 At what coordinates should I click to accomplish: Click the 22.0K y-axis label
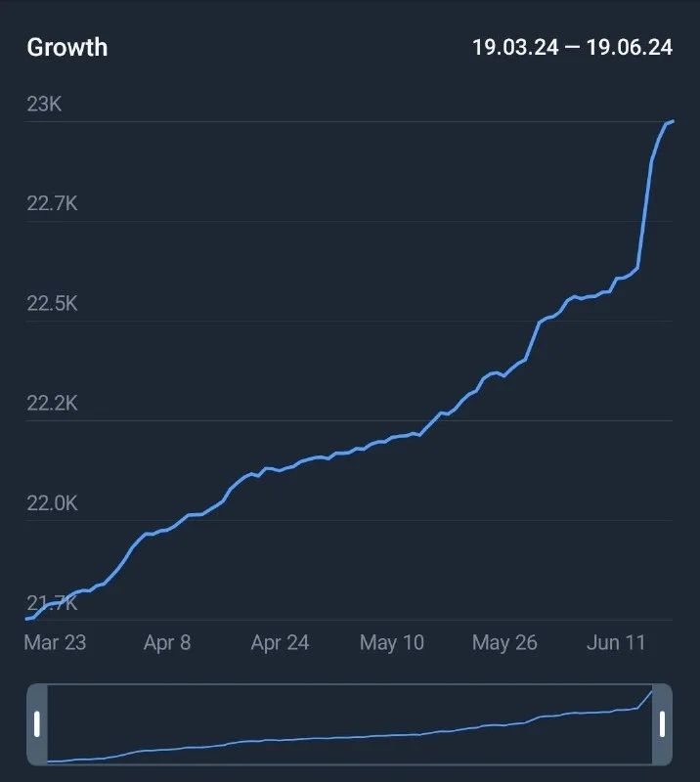coord(52,502)
